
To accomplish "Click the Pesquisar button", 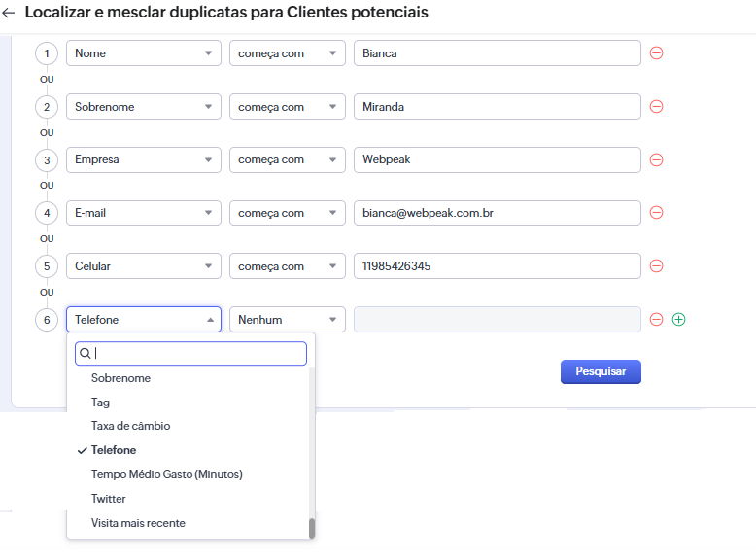I will click(601, 371).
